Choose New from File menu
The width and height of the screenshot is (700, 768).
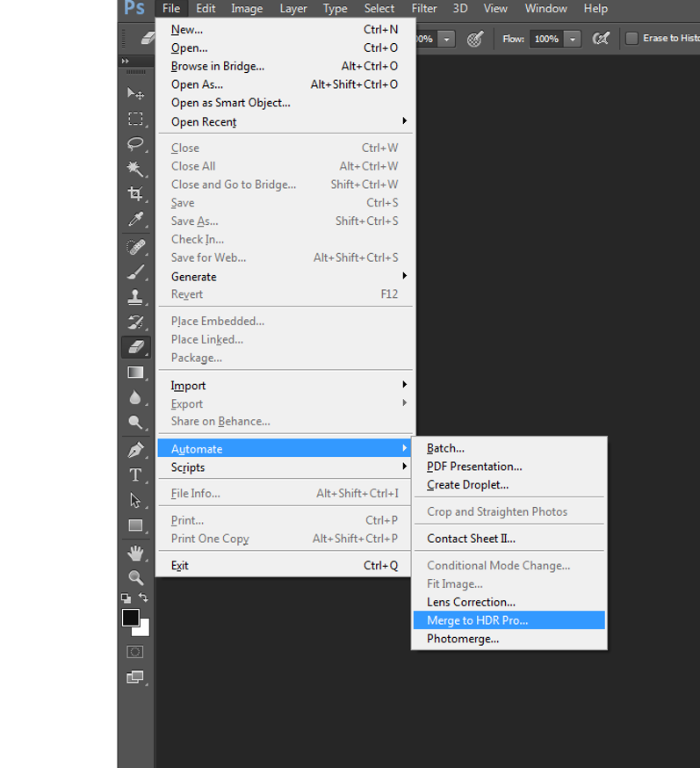coord(285,29)
